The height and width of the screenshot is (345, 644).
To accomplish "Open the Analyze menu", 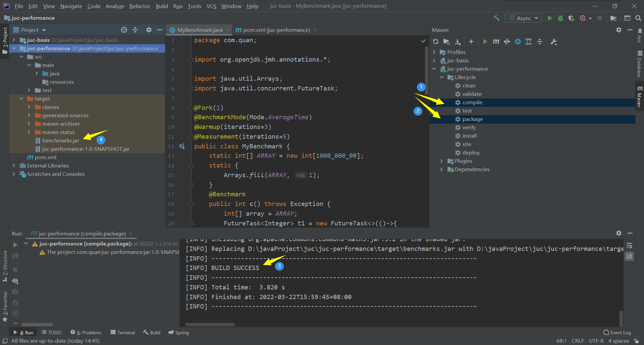I will click(x=115, y=6).
